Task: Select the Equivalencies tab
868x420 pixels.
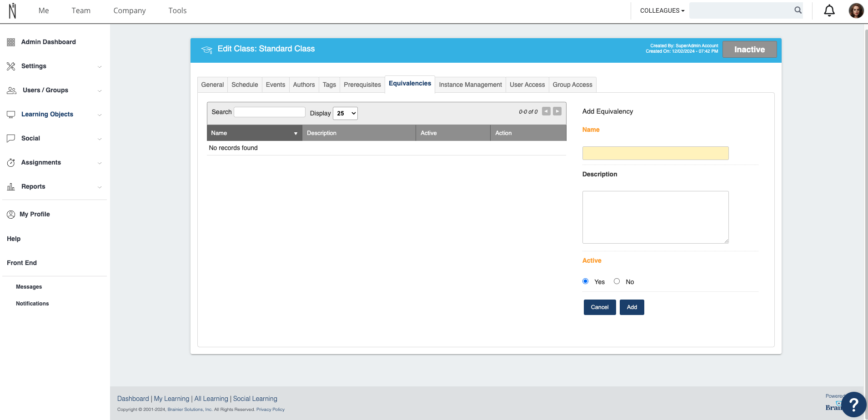Action: point(410,84)
